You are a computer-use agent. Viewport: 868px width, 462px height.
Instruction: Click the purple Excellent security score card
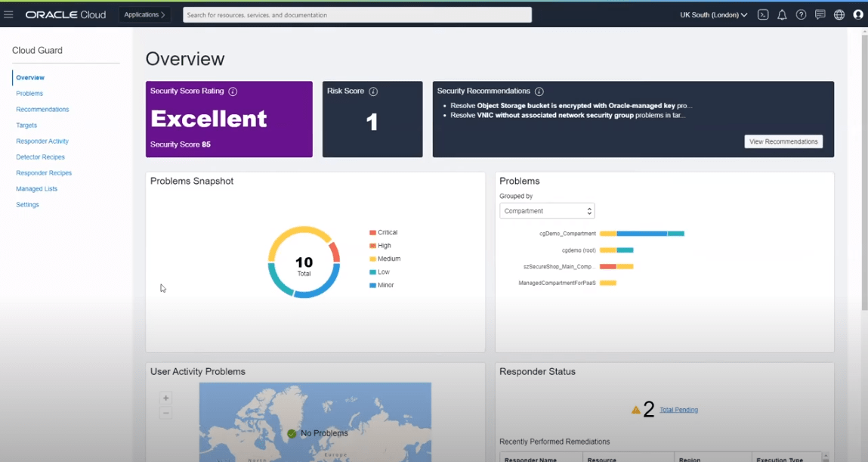coord(229,119)
